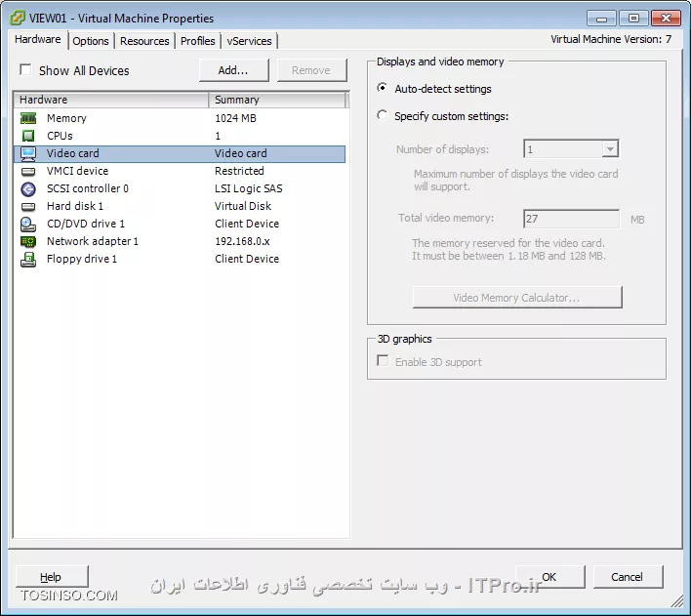Select Auto-detect settings radio button
The height and width of the screenshot is (616, 691).
click(382, 88)
